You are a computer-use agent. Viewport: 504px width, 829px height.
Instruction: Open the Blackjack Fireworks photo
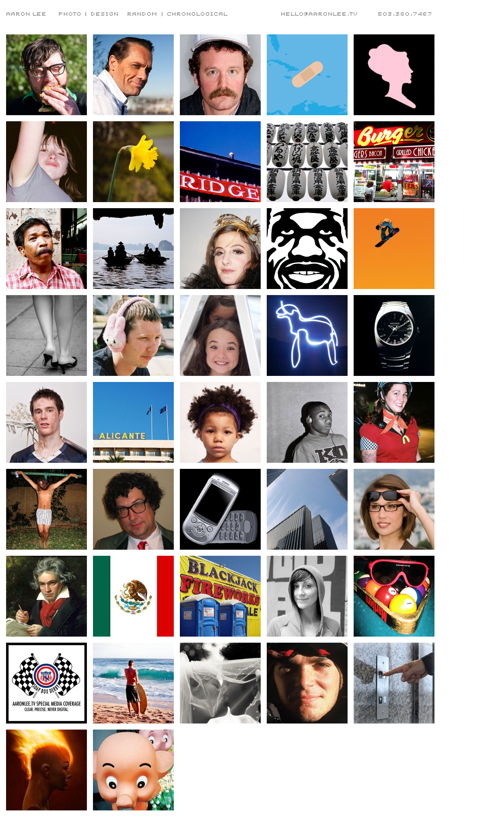(220, 596)
